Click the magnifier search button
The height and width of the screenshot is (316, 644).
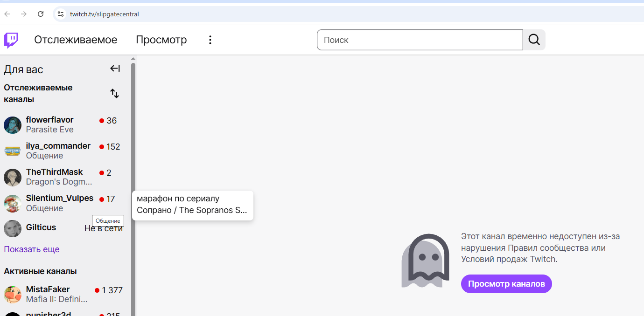pos(534,40)
